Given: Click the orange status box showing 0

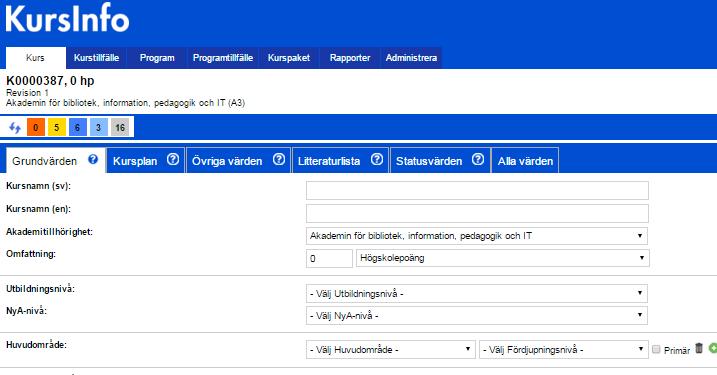Looking at the screenshot, I should [x=36, y=127].
